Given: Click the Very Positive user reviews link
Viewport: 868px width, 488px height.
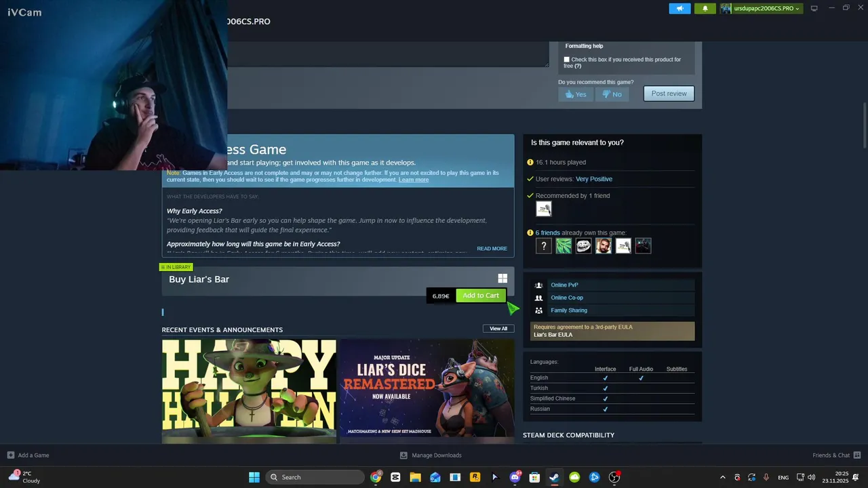Looking at the screenshot, I should point(594,179).
